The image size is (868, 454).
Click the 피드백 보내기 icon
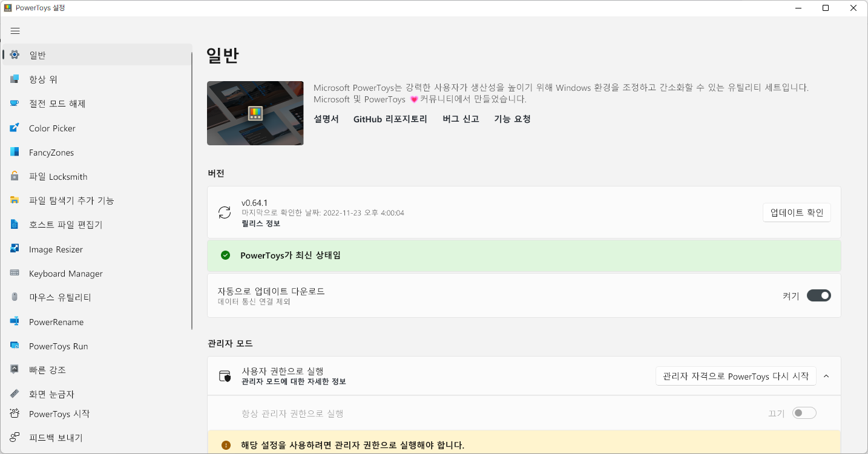(15, 438)
